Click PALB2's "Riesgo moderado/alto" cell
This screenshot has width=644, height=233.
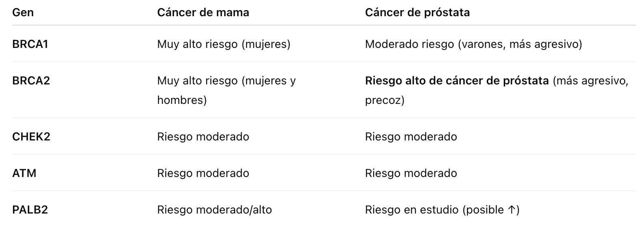pyautogui.click(x=214, y=210)
